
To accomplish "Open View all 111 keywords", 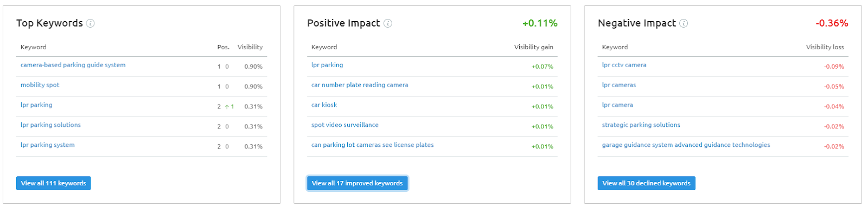I will click(54, 183).
